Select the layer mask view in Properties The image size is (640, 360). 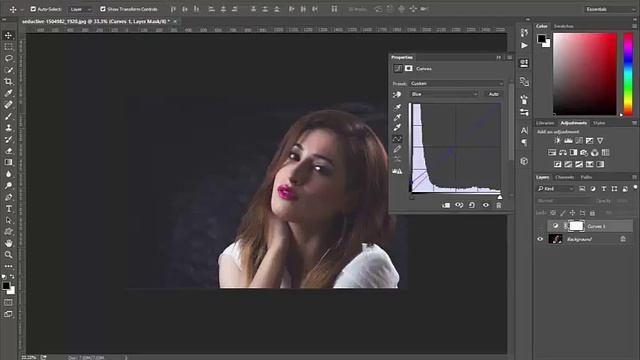(409, 69)
